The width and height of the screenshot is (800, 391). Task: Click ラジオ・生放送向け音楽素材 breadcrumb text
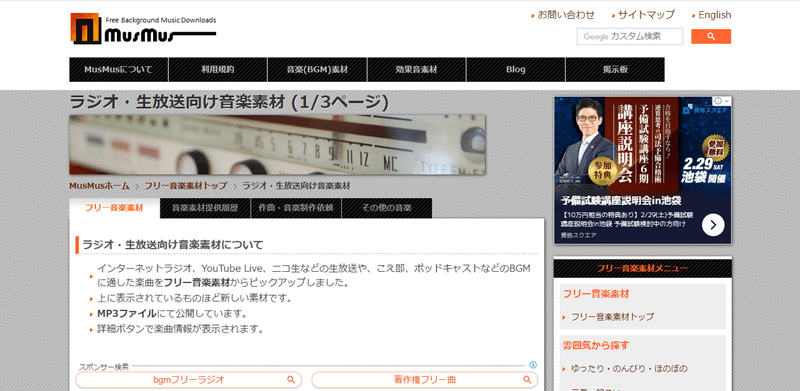(x=296, y=186)
